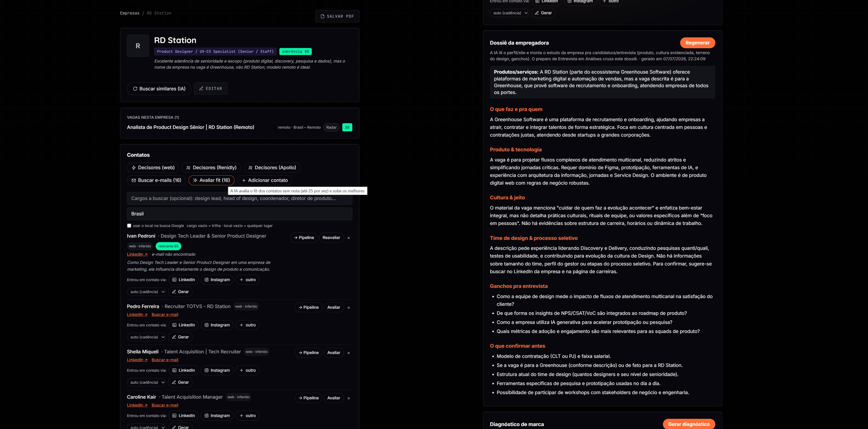Add outro channel for Sheila Miqueli
This screenshot has width=868, height=429.
pos(247,370)
